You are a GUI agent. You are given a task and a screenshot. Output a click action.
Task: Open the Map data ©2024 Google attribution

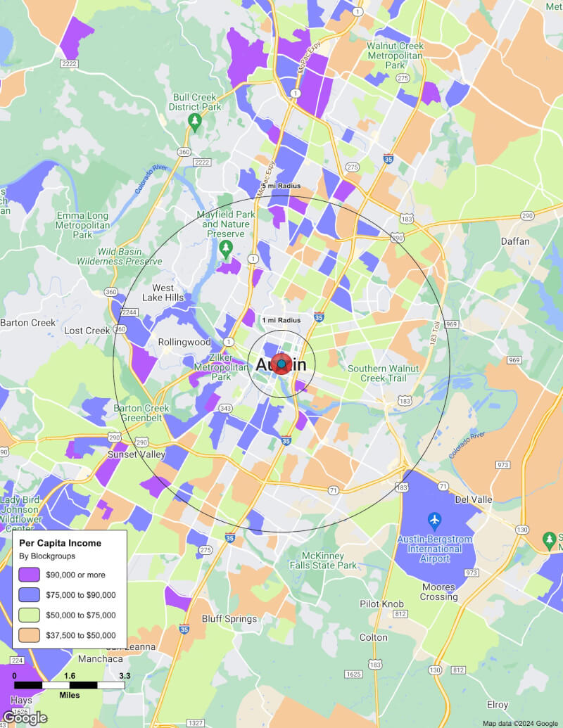(520, 723)
